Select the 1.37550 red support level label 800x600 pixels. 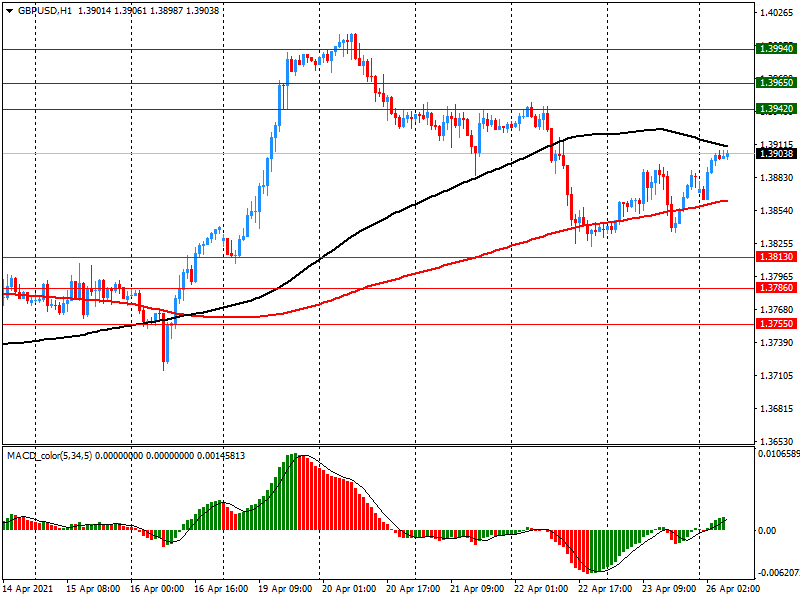(776, 324)
